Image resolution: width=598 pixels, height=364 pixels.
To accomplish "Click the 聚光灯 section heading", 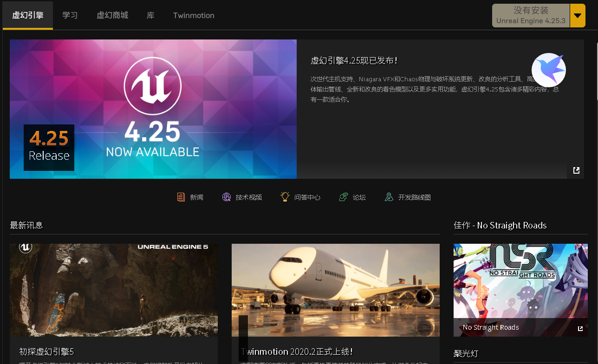I will pos(466,354).
